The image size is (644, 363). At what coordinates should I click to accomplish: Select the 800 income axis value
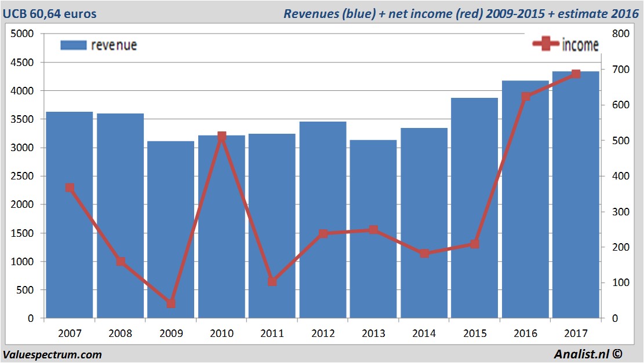pos(621,34)
